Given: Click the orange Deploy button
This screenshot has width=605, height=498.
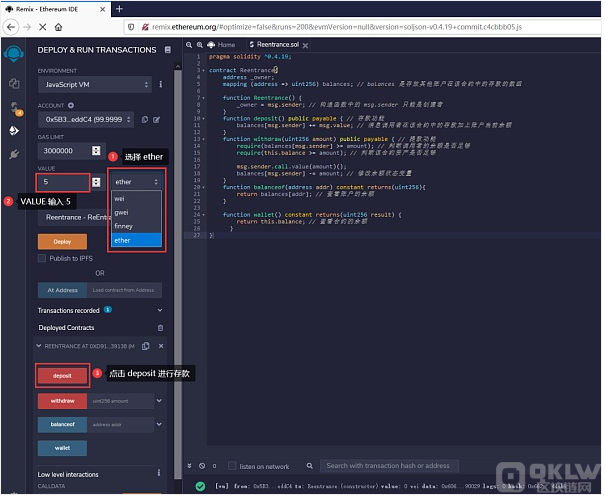Looking at the screenshot, I should (x=62, y=241).
